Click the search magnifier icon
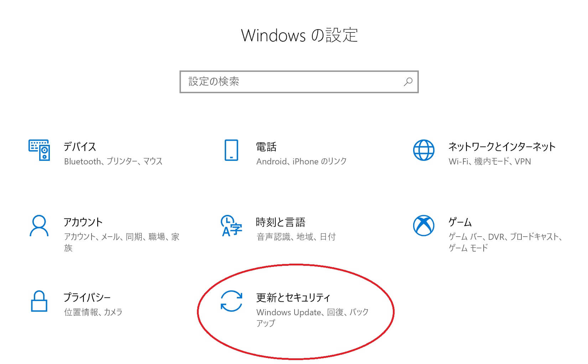The width and height of the screenshot is (588, 364). pyautogui.click(x=408, y=82)
